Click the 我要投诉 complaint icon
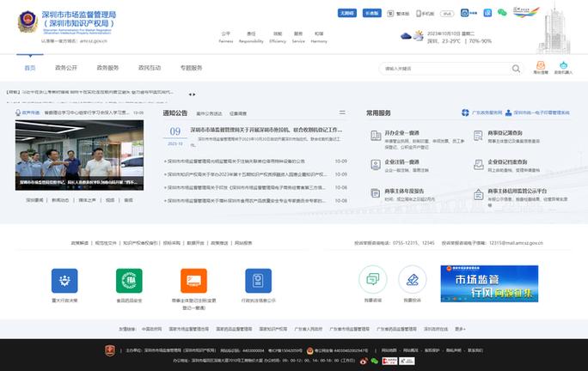This screenshot has width=588, height=371. pyautogui.click(x=412, y=279)
